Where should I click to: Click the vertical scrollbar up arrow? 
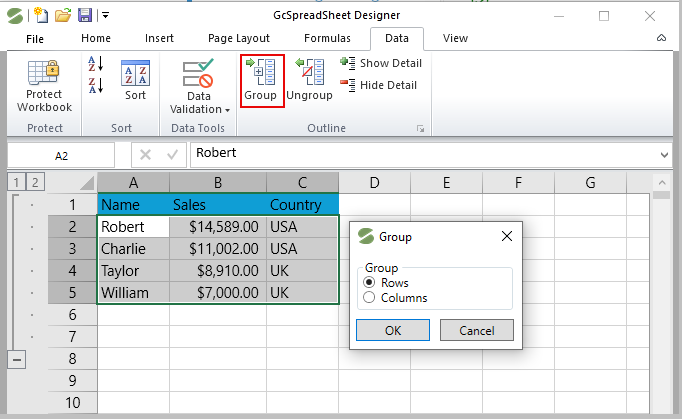point(662,183)
